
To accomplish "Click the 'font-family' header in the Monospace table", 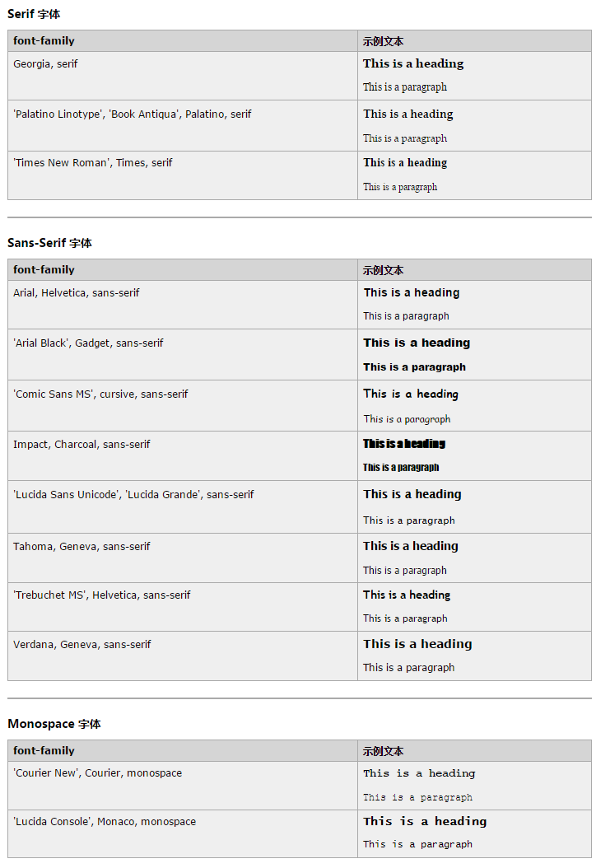I will (x=44, y=750).
